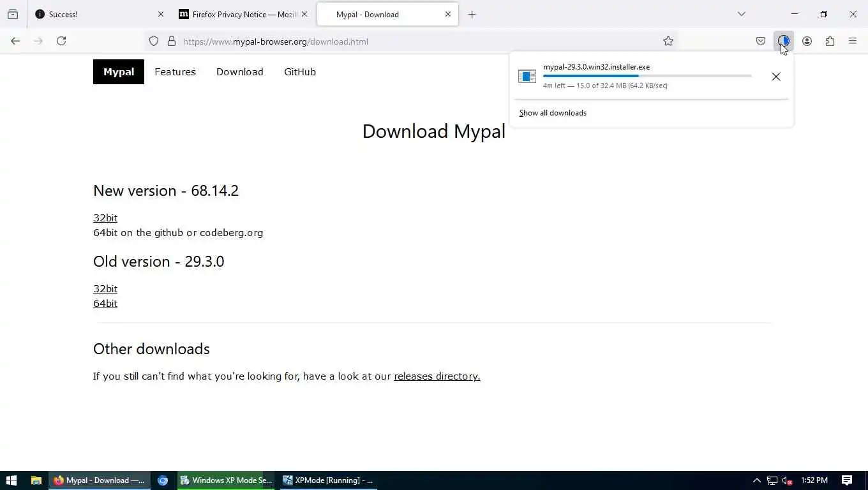Click the Old version - 29.3.0 heading
Screen dimensions: 868x490
click(x=159, y=262)
